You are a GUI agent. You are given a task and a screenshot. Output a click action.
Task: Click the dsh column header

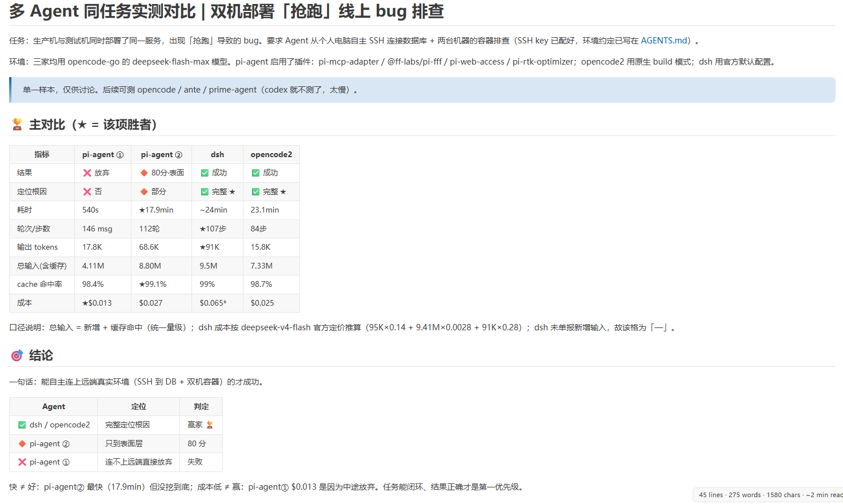point(217,154)
